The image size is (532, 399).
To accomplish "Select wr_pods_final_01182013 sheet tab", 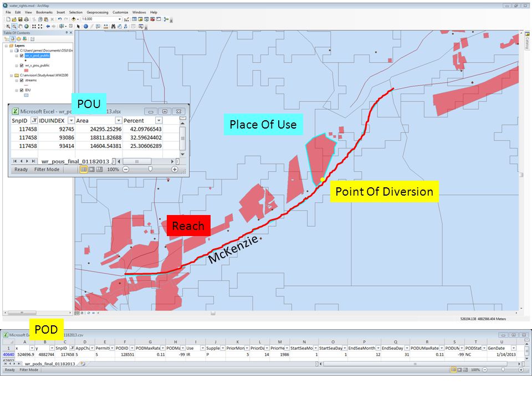I will (x=50, y=364).
